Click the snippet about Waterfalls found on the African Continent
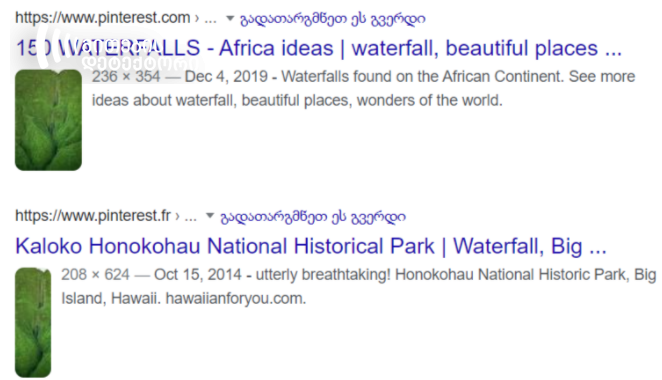 pyautogui.click(x=364, y=89)
